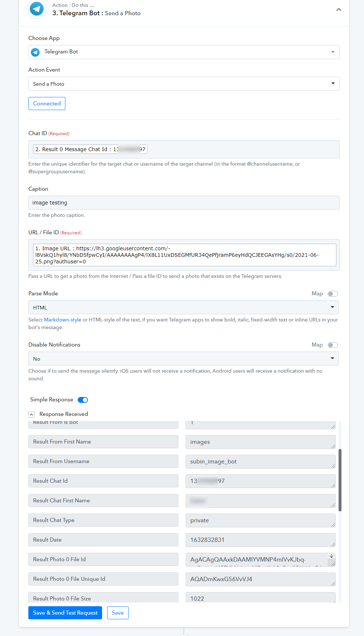The image size is (364, 636).
Task: Click the Save button
Action: pyautogui.click(x=118, y=613)
